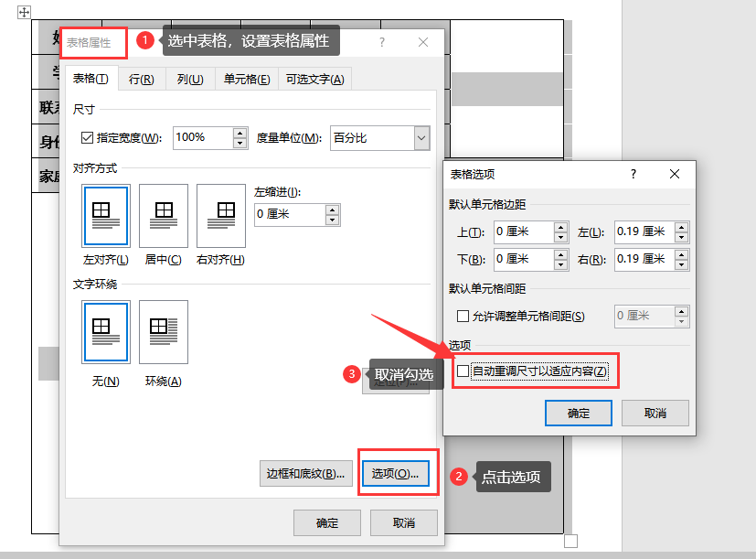Open the 度量单位 百分比 dropdown
Image resolution: width=756 pixels, height=559 pixels.
coord(421,138)
